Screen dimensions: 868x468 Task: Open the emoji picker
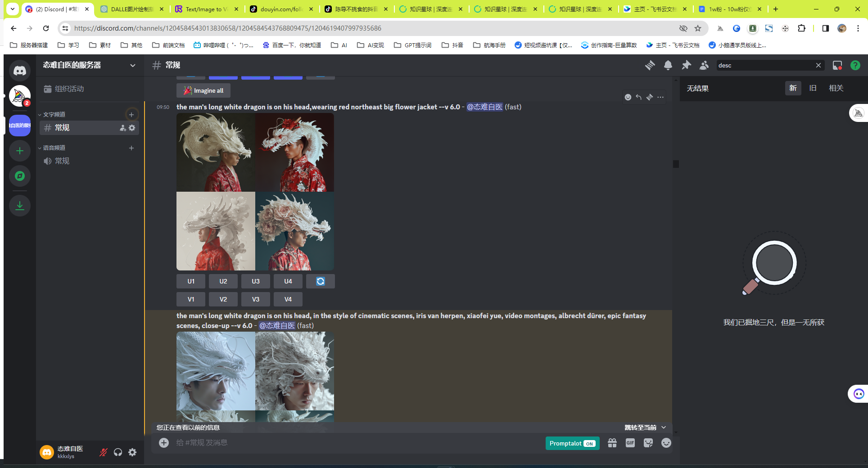point(666,443)
